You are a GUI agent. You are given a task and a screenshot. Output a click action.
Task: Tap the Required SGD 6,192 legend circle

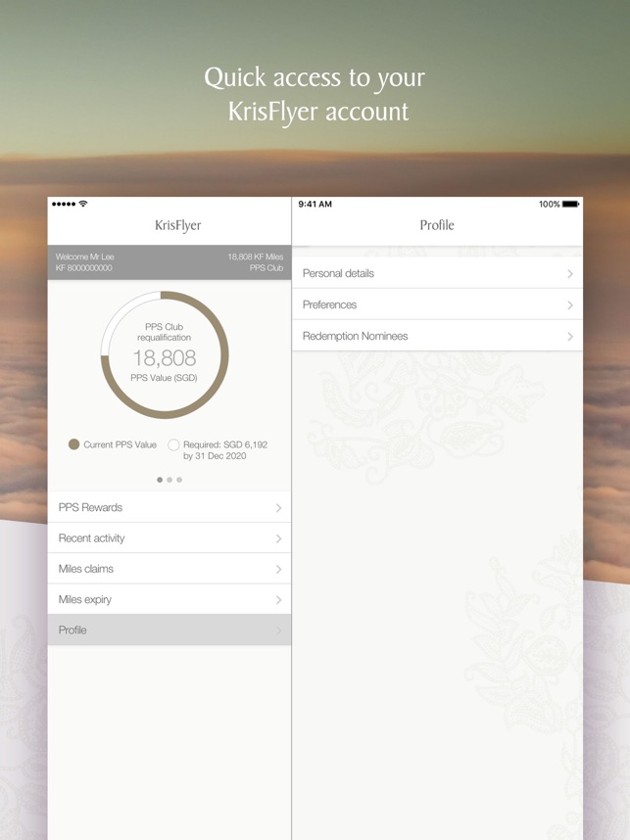(x=173, y=444)
